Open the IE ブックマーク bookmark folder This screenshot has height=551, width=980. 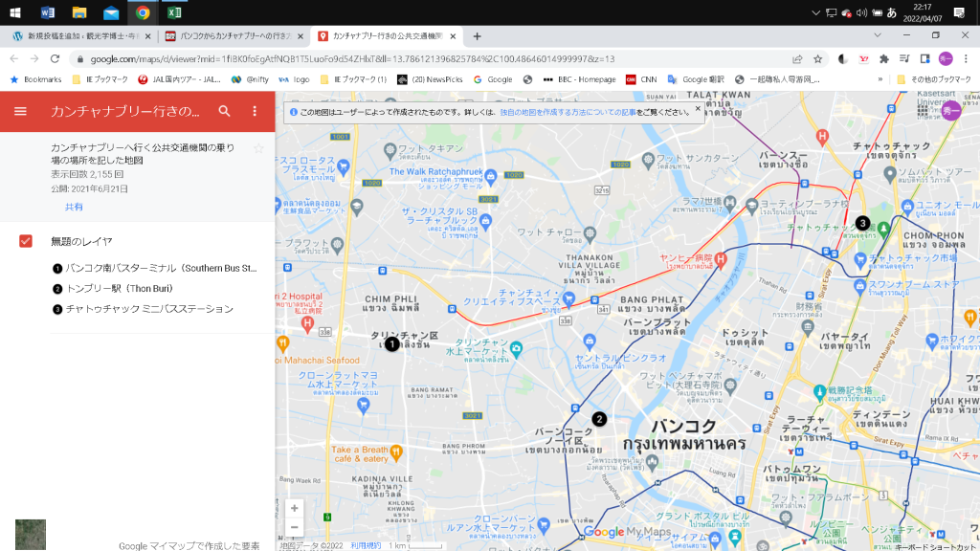[100, 79]
